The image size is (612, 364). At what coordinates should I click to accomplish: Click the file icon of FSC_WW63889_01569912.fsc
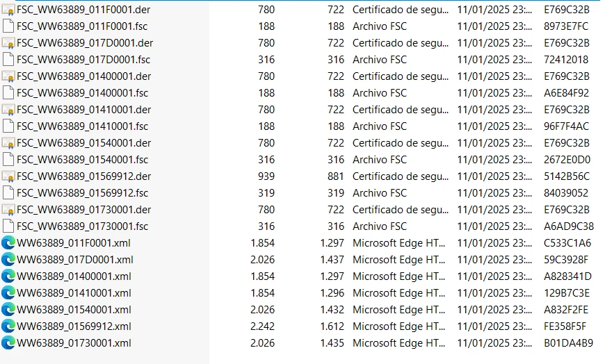pos(8,193)
